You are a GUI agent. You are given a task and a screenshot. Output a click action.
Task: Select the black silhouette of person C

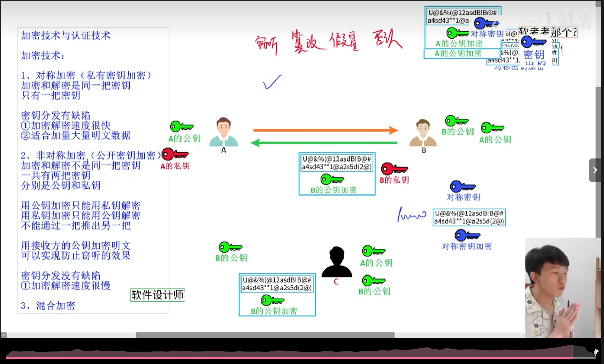click(336, 262)
